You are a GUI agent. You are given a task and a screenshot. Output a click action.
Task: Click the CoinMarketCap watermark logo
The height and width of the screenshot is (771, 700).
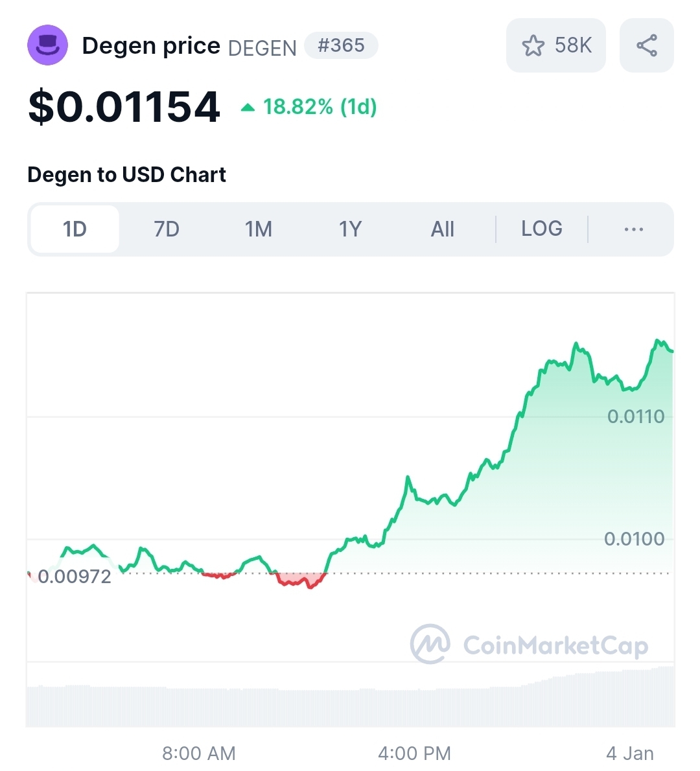pos(530,644)
